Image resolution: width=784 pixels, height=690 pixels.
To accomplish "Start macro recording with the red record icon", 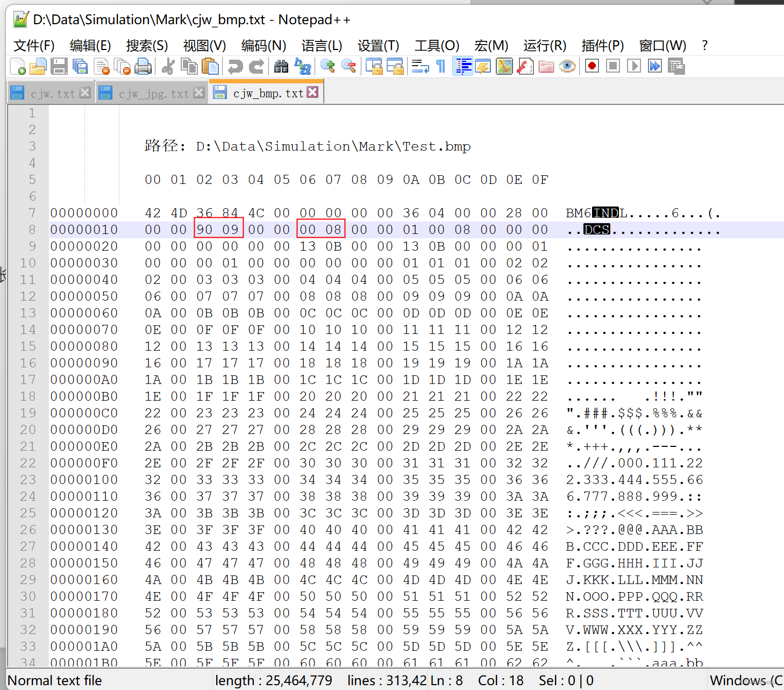I will click(x=591, y=66).
